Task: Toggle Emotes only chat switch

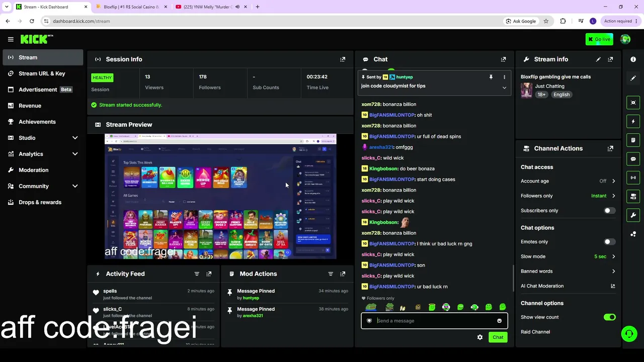Action: (609, 242)
